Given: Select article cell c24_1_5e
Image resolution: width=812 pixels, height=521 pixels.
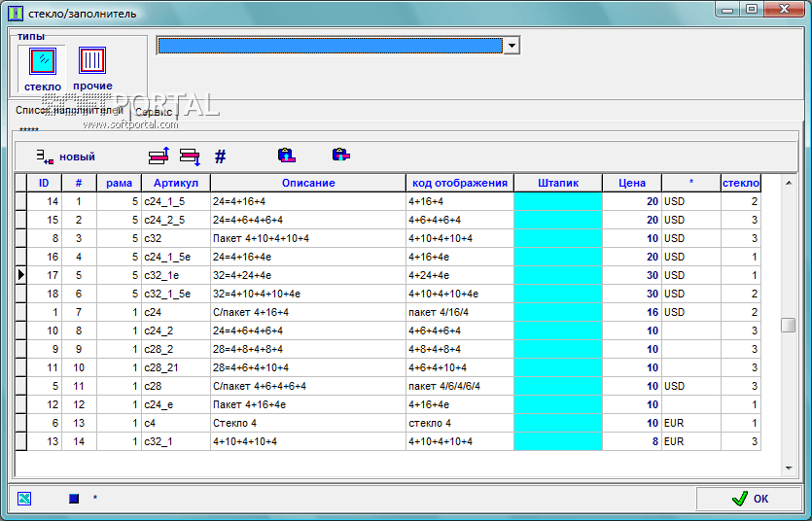Looking at the screenshot, I should tap(176, 257).
